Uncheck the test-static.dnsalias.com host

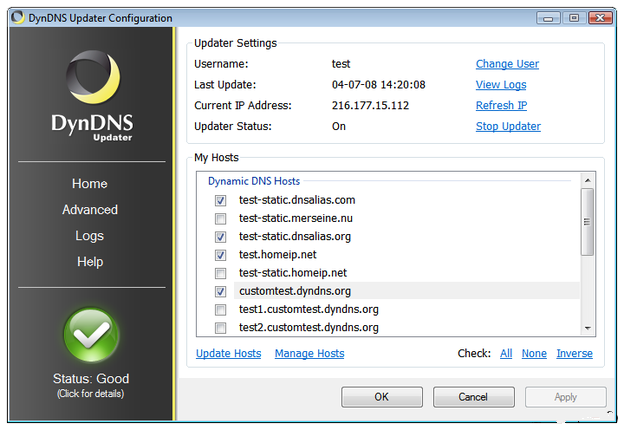pyautogui.click(x=220, y=201)
